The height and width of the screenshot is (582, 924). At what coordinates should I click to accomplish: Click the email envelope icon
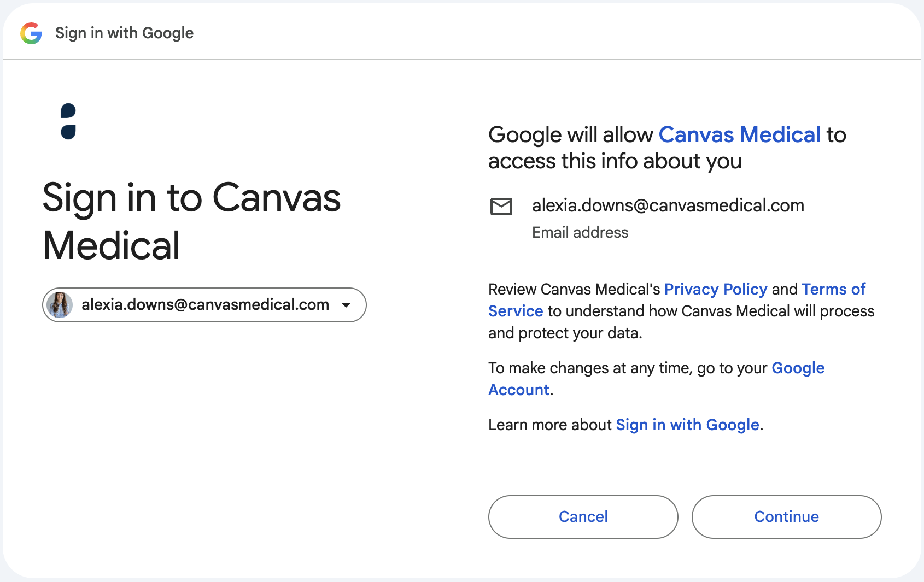pyautogui.click(x=501, y=207)
